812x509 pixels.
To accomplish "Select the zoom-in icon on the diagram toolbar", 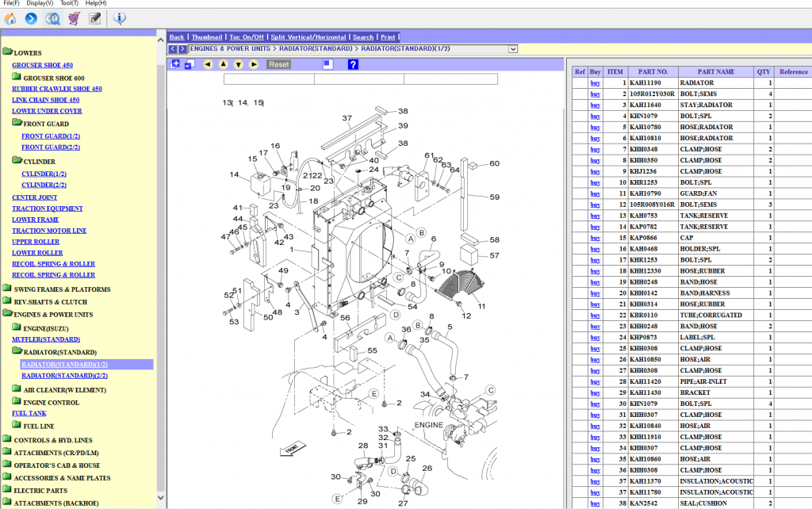I will tap(175, 64).
